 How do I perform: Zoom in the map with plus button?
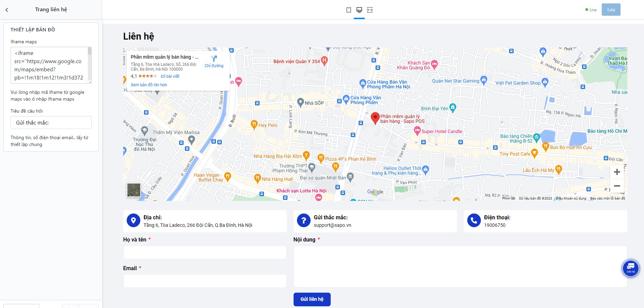pyautogui.click(x=617, y=172)
